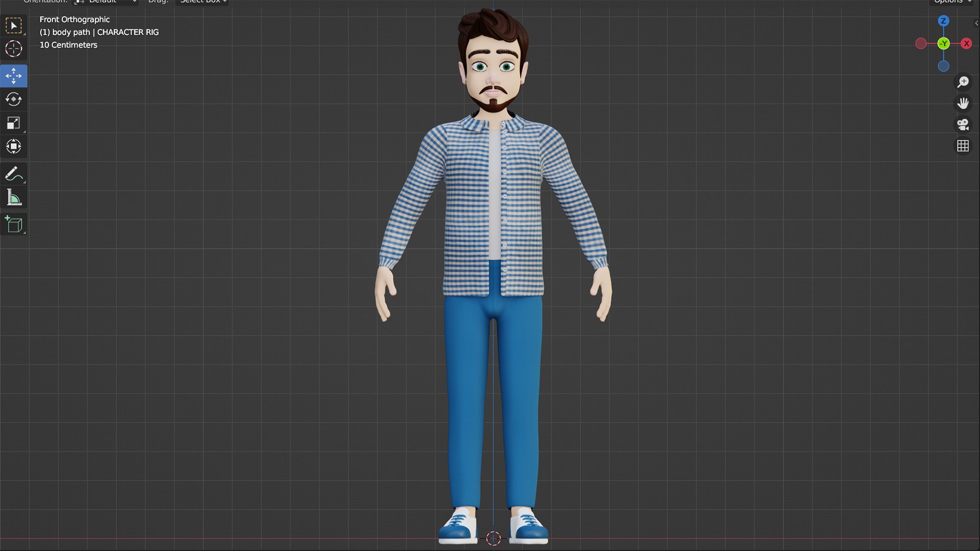Select the Select Box tool
Screen dimensions: 980x551
click(14, 26)
